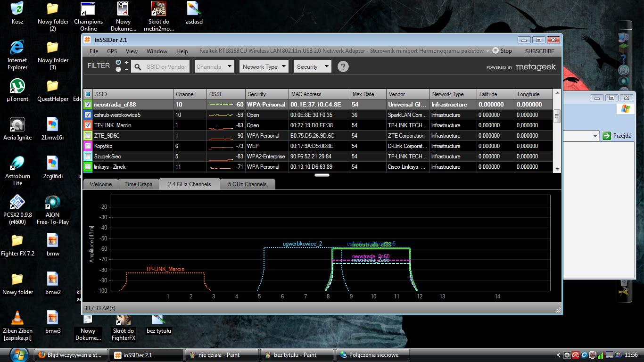
Task: Switch to Połączenia sieciowe taskbar window
Action: (372, 355)
